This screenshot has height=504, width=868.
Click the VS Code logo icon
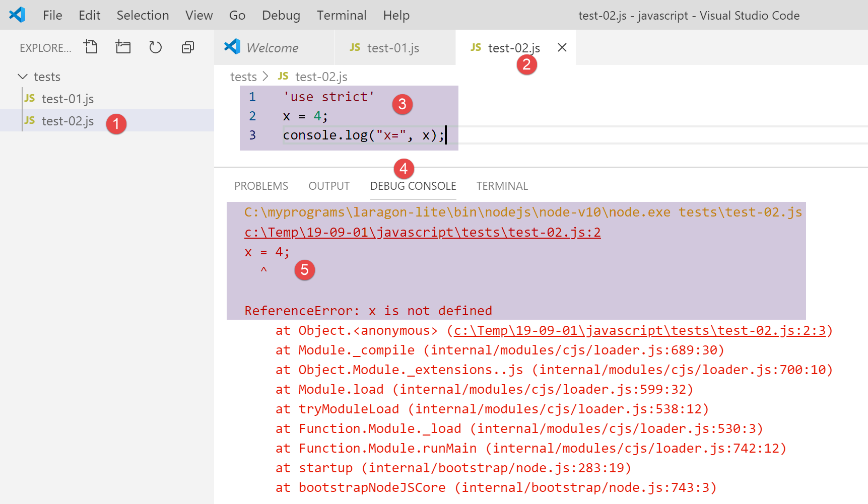[17, 15]
